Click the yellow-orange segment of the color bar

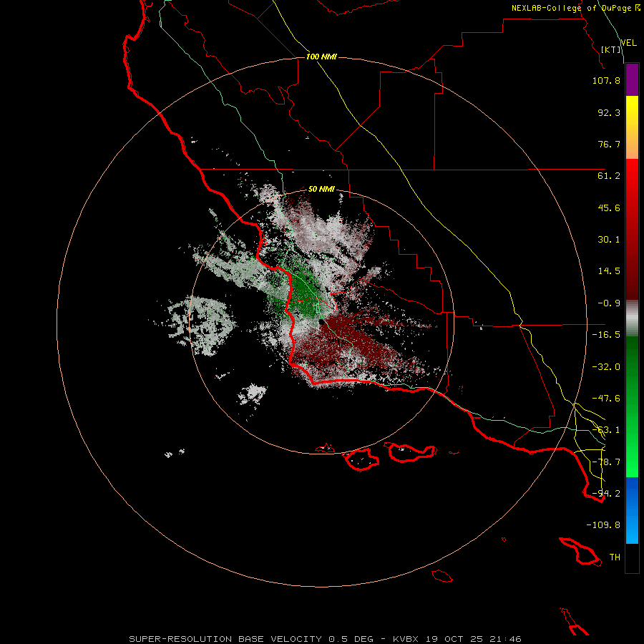[x=632, y=127]
